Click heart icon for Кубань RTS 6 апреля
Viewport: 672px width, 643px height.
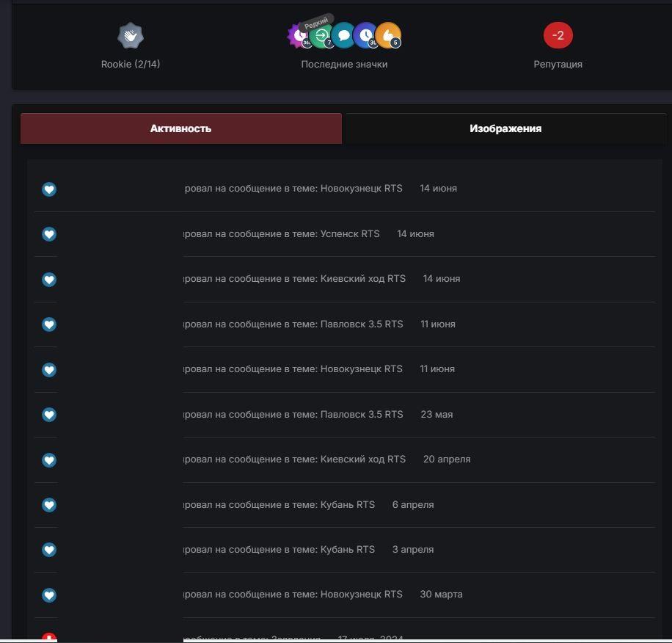tap(49, 505)
